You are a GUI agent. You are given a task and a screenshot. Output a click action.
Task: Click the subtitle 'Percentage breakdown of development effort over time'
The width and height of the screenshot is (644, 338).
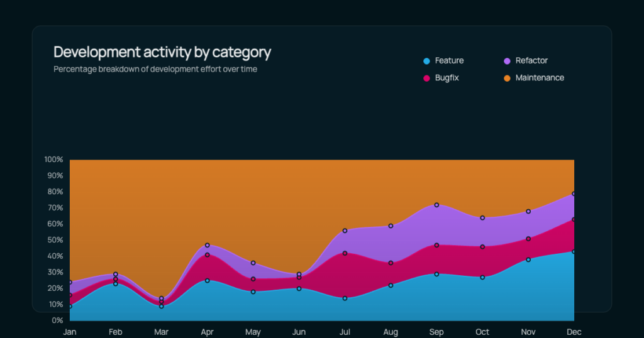155,69
